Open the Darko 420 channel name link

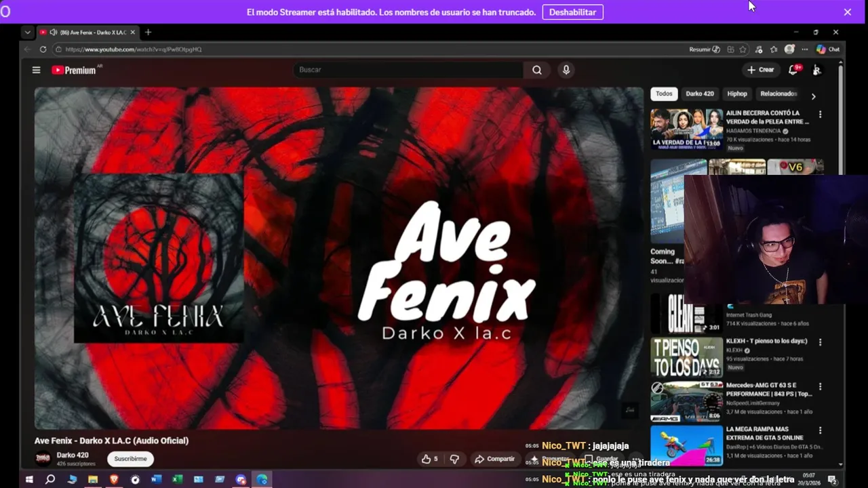click(73, 455)
